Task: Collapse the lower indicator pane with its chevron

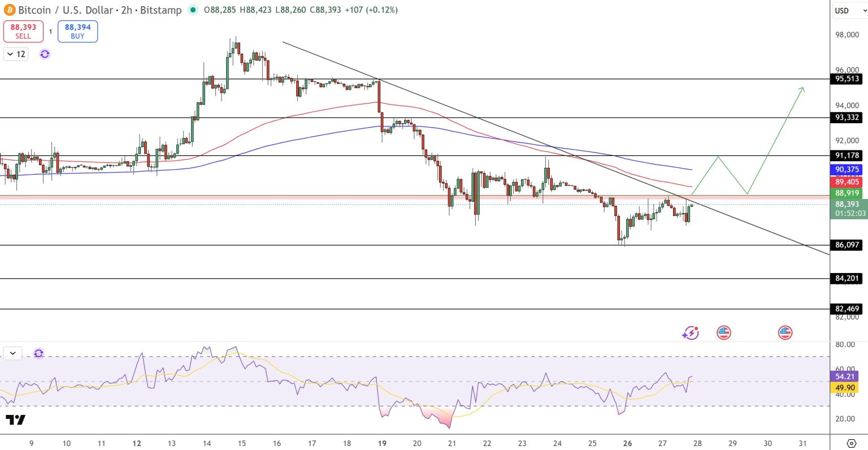Action: [12, 353]
